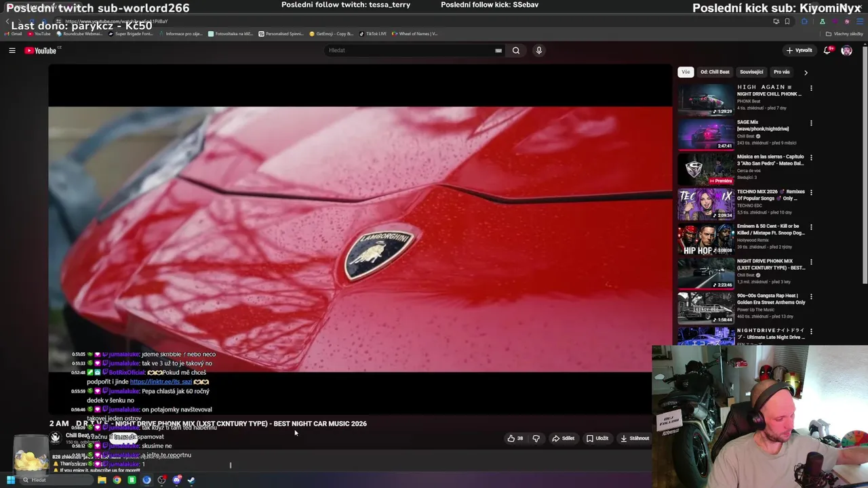Open the GetEmoji bookmark
Image resolution: width=868 pixels, height=488 pixels.
pos(332,33)
